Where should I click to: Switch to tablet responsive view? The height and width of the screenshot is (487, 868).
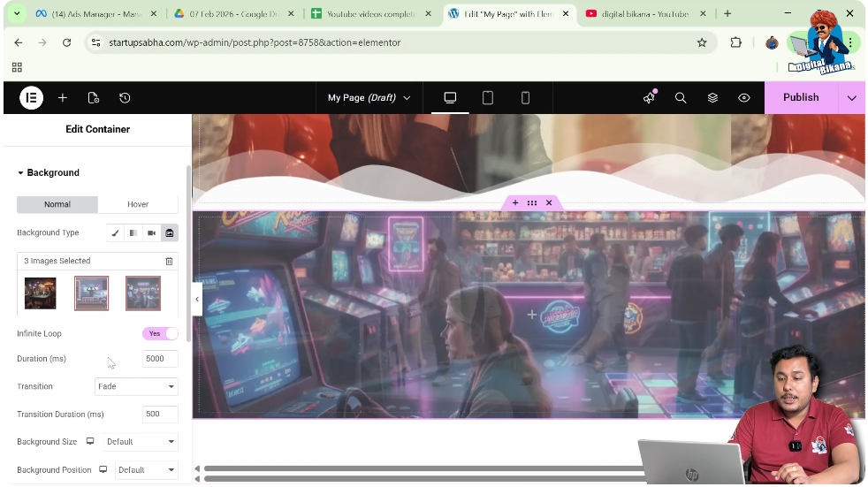pos(488,98)
